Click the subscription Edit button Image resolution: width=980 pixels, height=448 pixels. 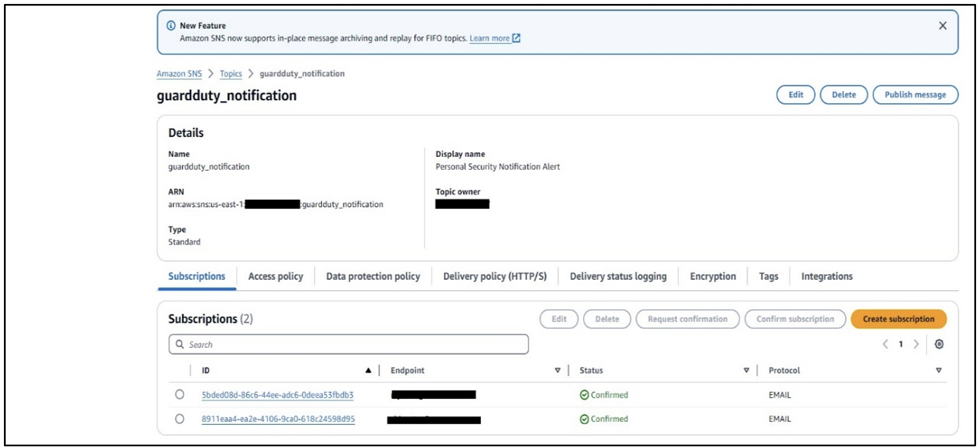tap(559, 319)
